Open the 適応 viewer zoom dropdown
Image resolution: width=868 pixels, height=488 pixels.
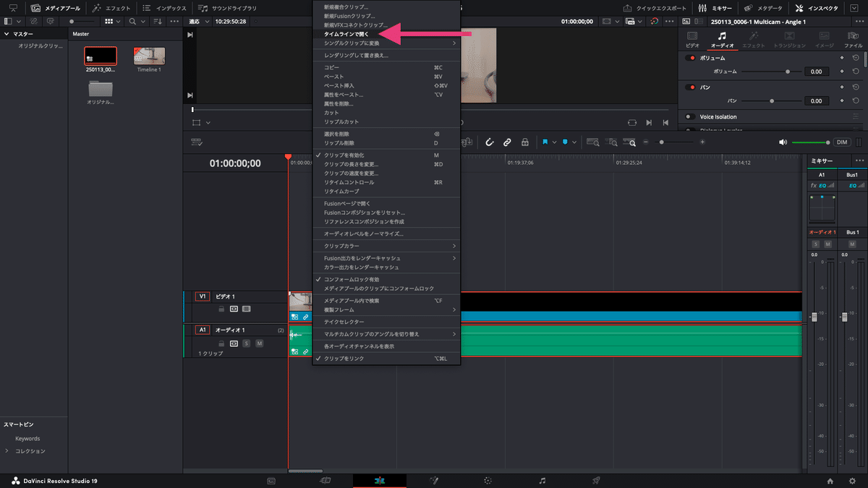coord(197,21)
